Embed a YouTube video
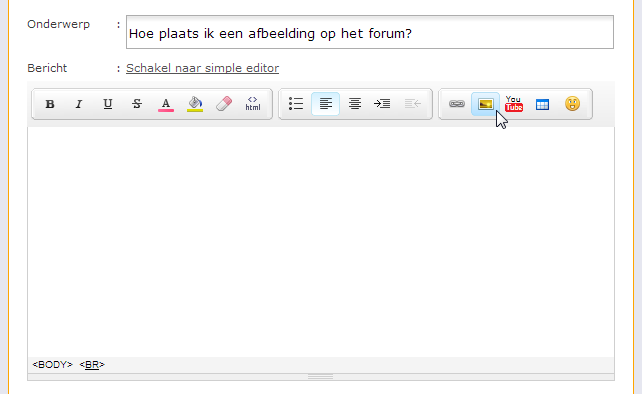 [x=514, y=104]
